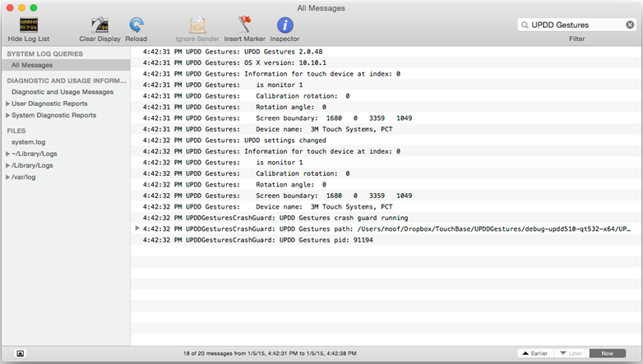The width and height of the screenshot is (643, 364).
Task: Select the /Library/Logs sidebar item
Action: (x=32, y=166)
